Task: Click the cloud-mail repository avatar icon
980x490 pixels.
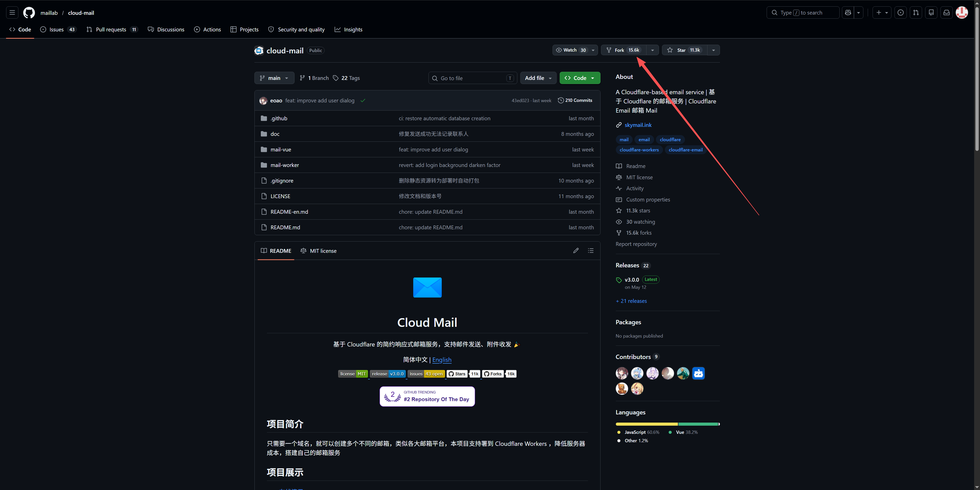Action: point(259,50)
